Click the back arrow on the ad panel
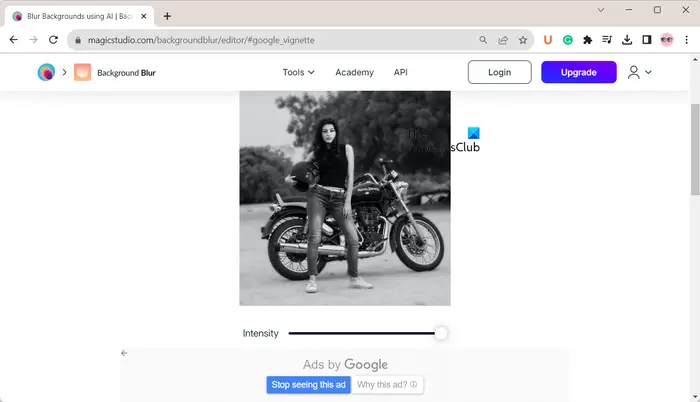The image size is (700, 402). click(x=124, y=353)
